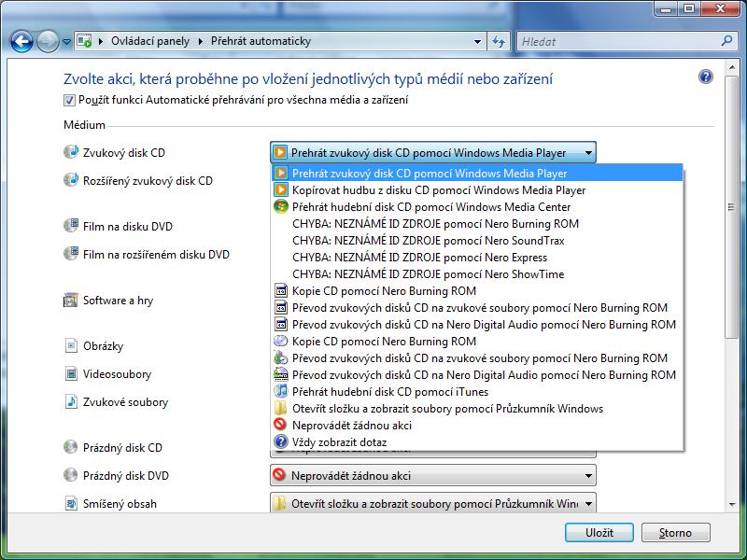This screenshot has height=560, width=747.
Task: Click Media Player icon beside 'Kopírovat hudbu z disku CD'
Action: [x=281, y=190]
